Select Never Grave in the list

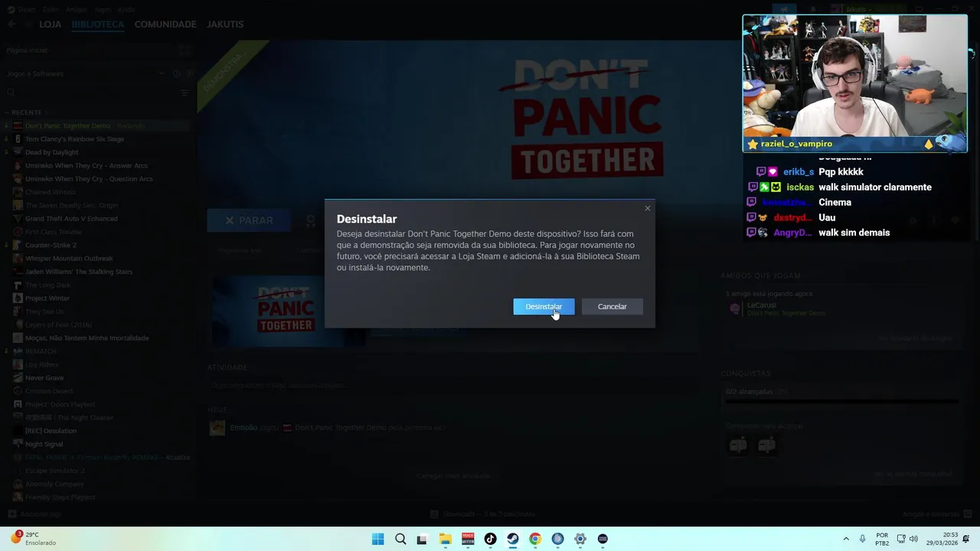tap(44, 378)
